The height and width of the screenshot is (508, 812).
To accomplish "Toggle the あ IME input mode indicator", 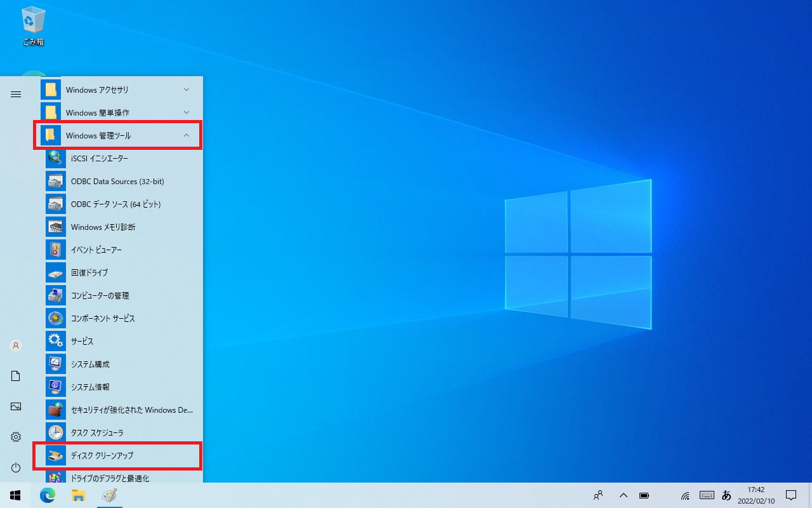I will click(x=727, y=495).
